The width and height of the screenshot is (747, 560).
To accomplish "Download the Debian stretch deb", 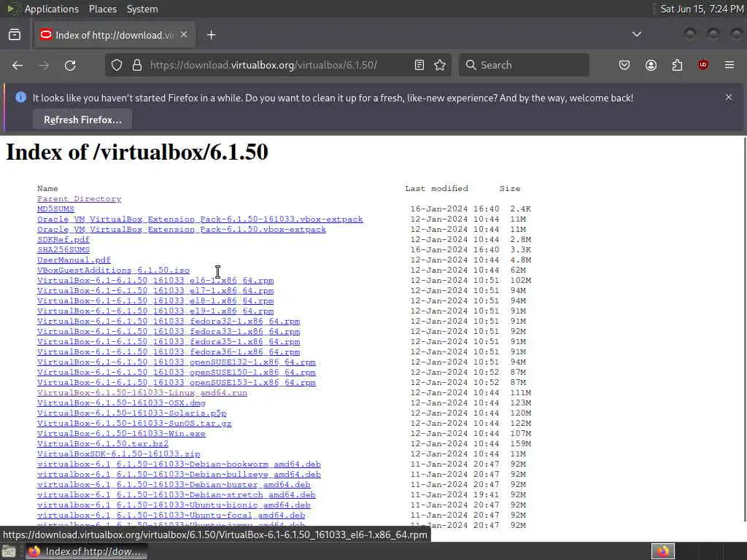I will click(177, 495).
